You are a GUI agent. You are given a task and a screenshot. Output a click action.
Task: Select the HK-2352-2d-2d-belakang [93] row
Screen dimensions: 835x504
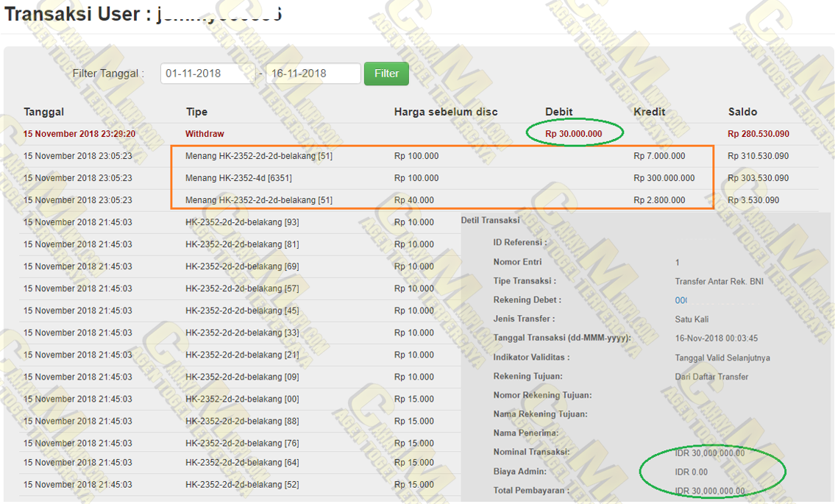click(x=242, y=222)
